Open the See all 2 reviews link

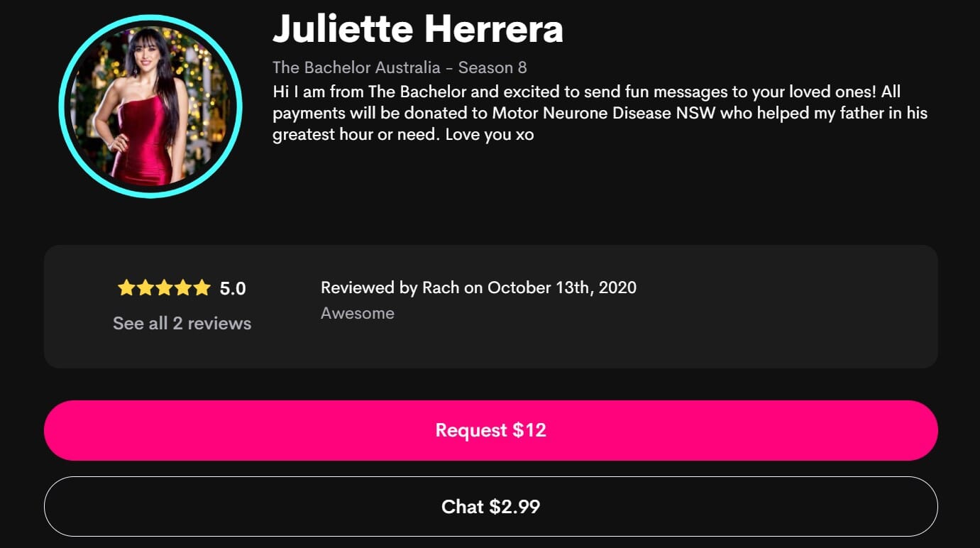182,323
